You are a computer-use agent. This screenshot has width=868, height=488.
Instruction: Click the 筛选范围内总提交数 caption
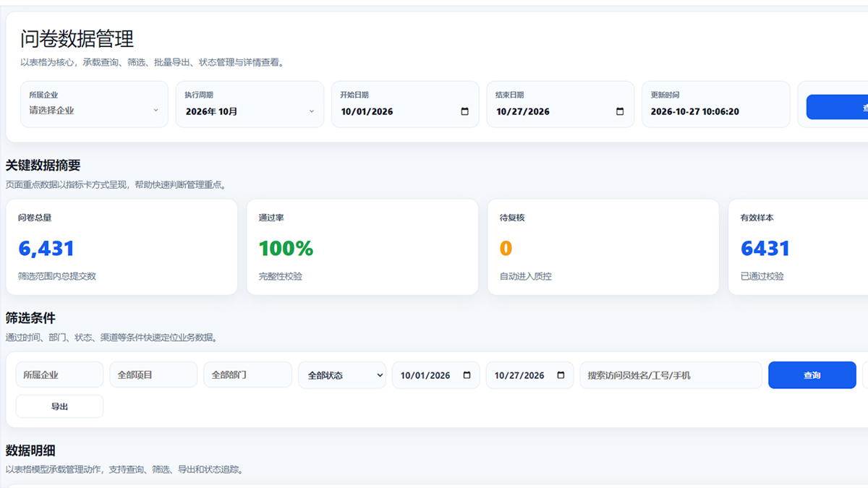(57, 276)
